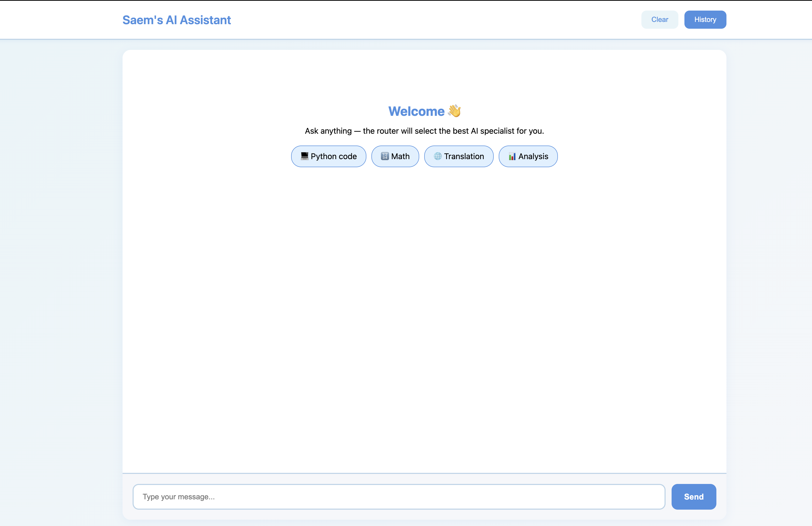Click the placeholder text in the message box
This screenshot has width=812, height=526.
click(x=178, y=497)
